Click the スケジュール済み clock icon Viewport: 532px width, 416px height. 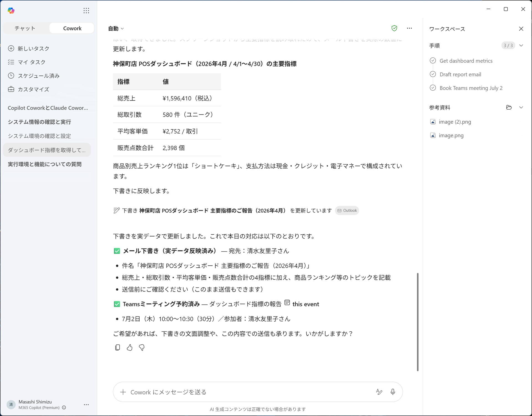tap(11, 75)
